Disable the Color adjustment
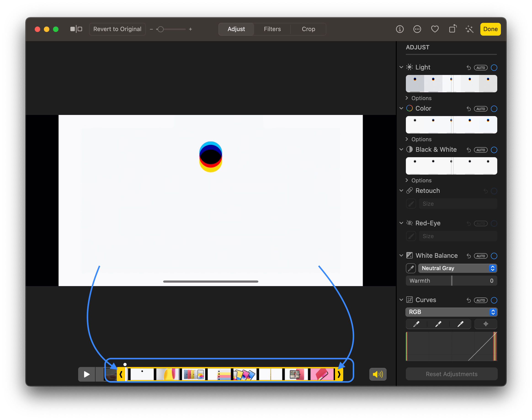This screenshot has width=532, height=420. click(x=494, y=109)
